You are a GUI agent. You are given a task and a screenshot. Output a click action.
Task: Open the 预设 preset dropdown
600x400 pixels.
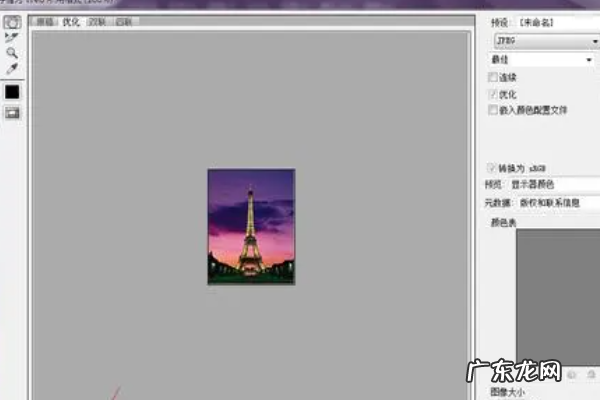point(559,23)
